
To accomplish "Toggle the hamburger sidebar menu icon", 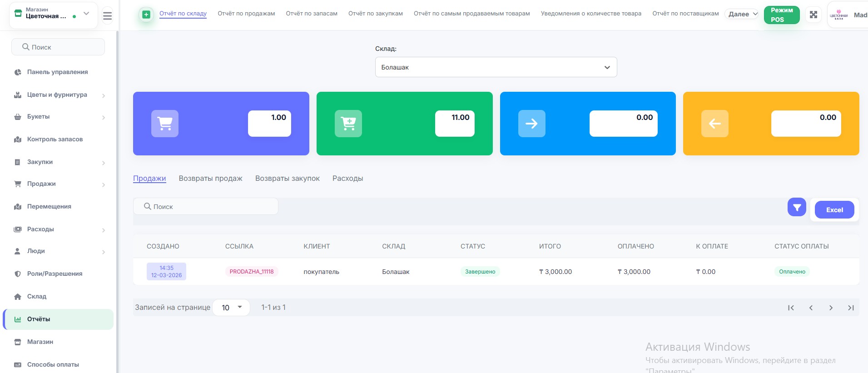I will pos(107,16).
